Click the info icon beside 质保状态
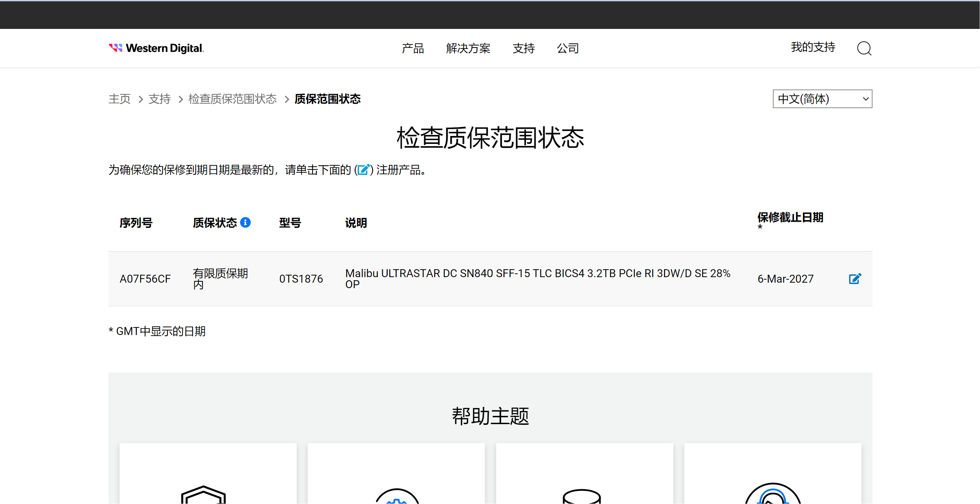This screenshot has width=980, height=504. (x=245, y=222)
